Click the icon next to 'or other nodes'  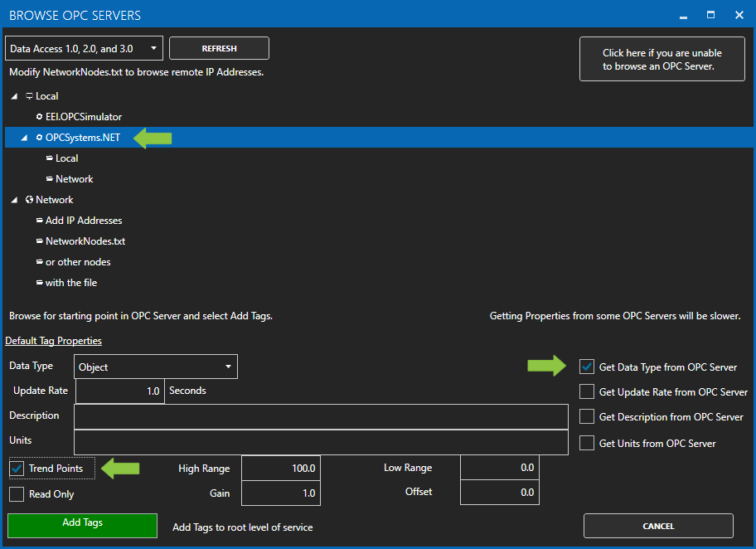click(x=39, y=262)
